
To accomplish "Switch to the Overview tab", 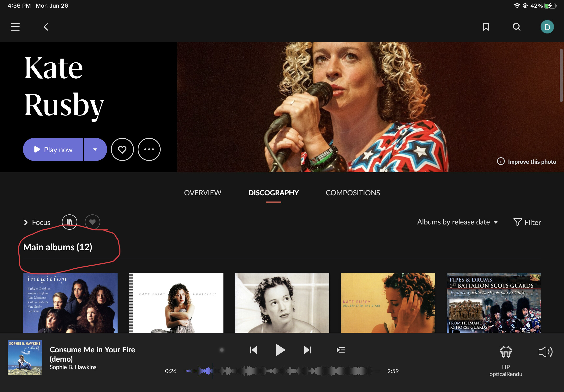I will pyautogui.click(x=203, y=193).
